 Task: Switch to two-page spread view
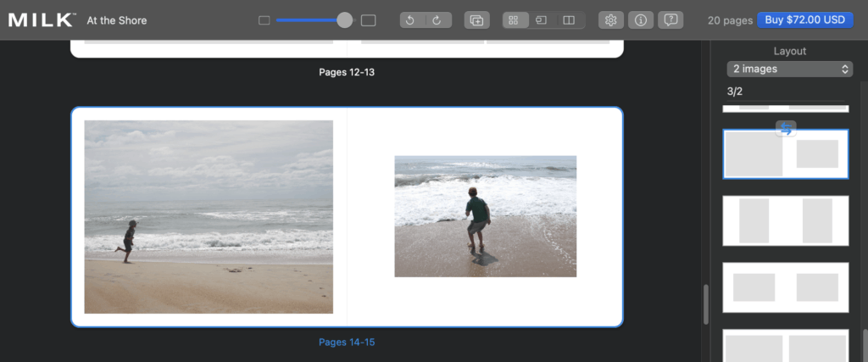(569, 20)
